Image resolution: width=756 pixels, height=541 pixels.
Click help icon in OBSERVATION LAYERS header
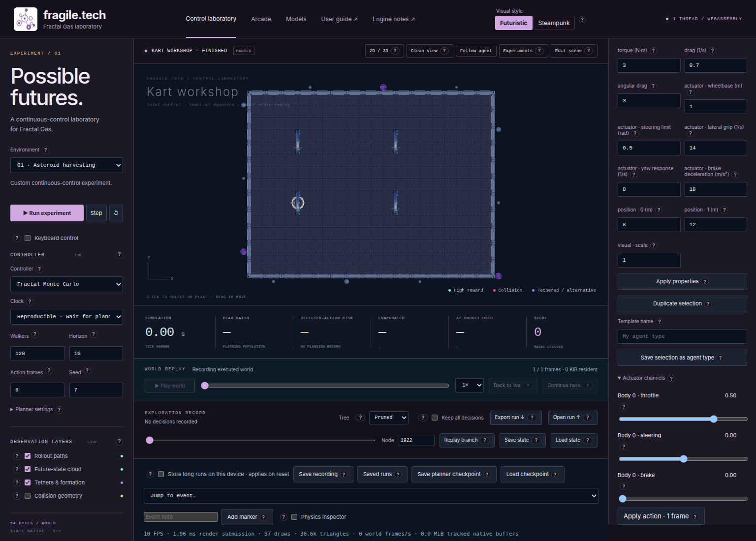coord(119,442)
